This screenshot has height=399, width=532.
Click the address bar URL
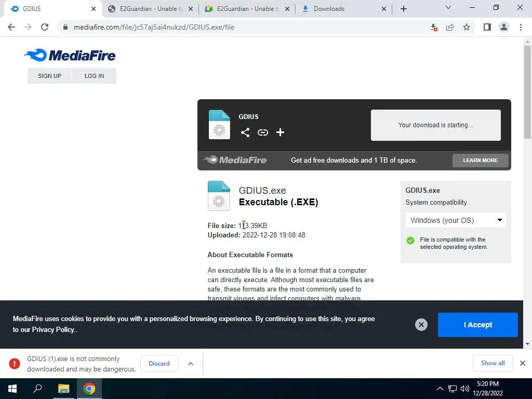(154, 27)
